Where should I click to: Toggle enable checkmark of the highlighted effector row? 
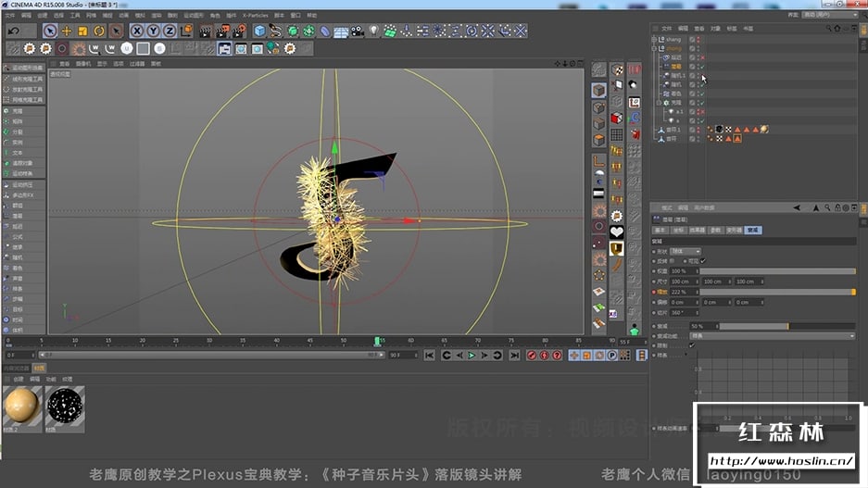[x=702, y=67]
